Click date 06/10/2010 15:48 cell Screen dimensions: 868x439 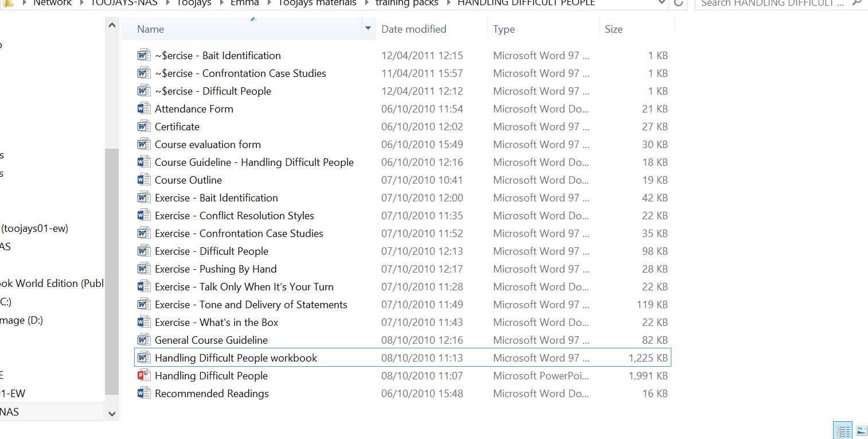coord(422,393)
